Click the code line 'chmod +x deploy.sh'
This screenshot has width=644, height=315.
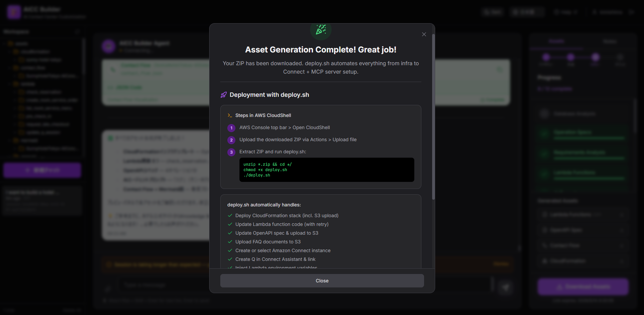[265, 170]
